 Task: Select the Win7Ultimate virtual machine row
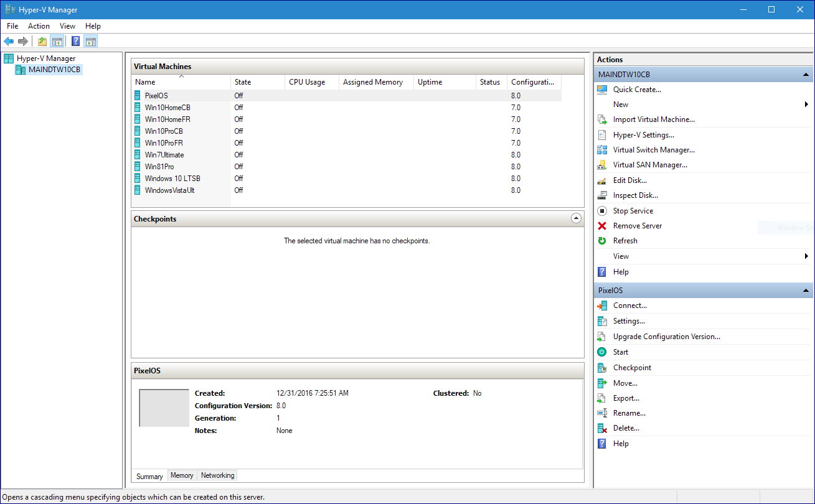click(164, 155)
